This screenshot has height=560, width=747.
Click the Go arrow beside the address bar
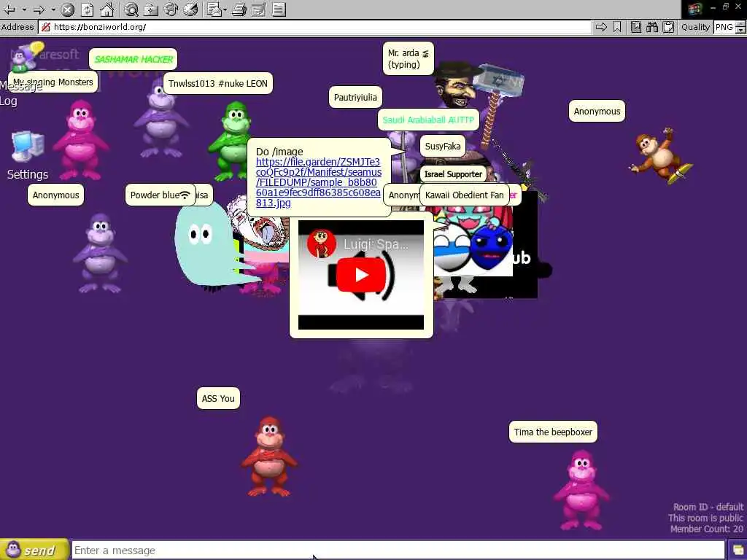coord(601,27)
